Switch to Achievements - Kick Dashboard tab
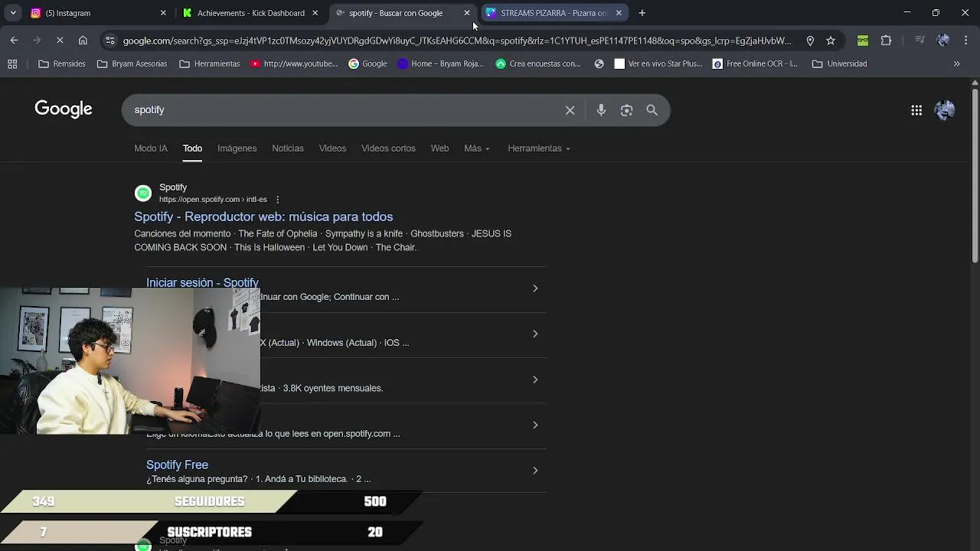 click(250, 13)
